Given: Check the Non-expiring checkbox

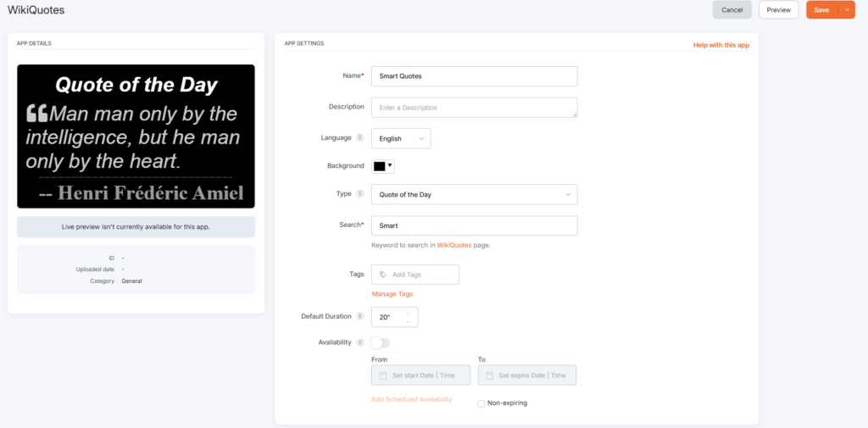Looking at the screenshot, I should [481, 403].
